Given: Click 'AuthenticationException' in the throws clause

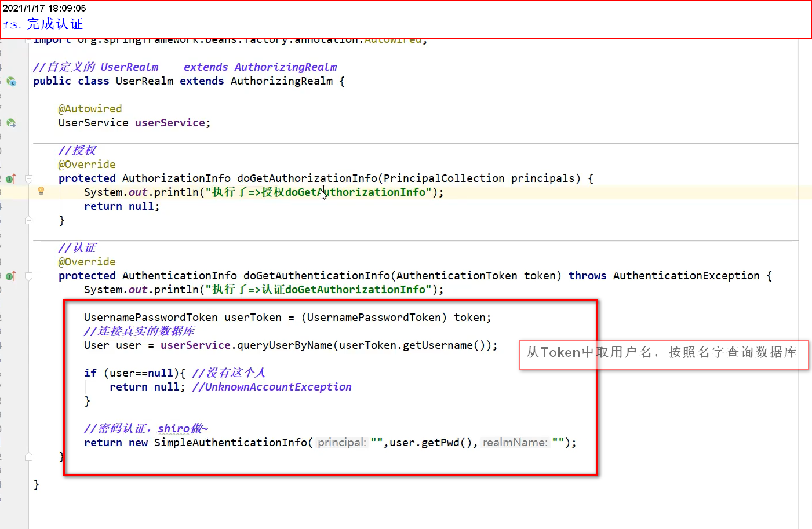Looking at the screenshot, I should coord(686,276).
